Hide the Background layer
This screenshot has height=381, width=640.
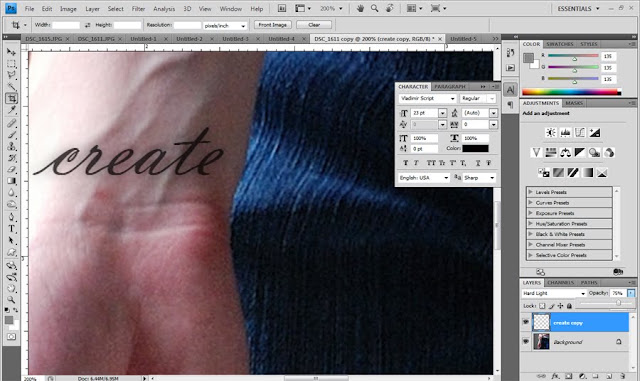pos(526,342)
